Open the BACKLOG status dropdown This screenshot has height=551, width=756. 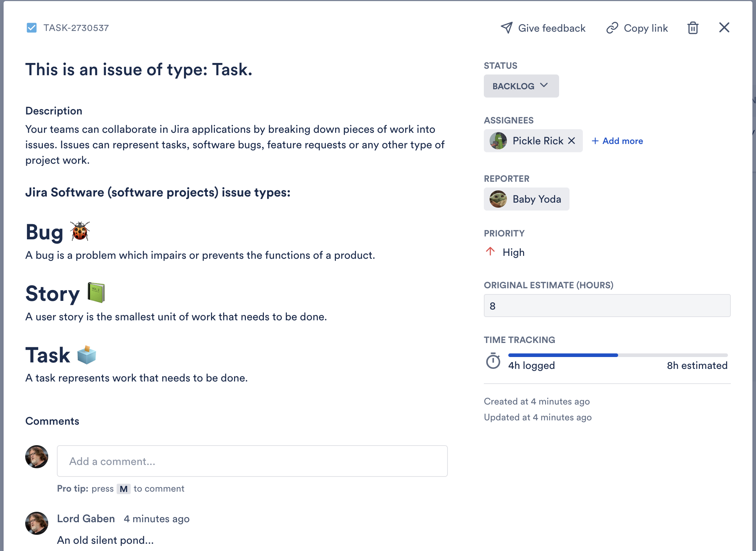coord(521,86)
